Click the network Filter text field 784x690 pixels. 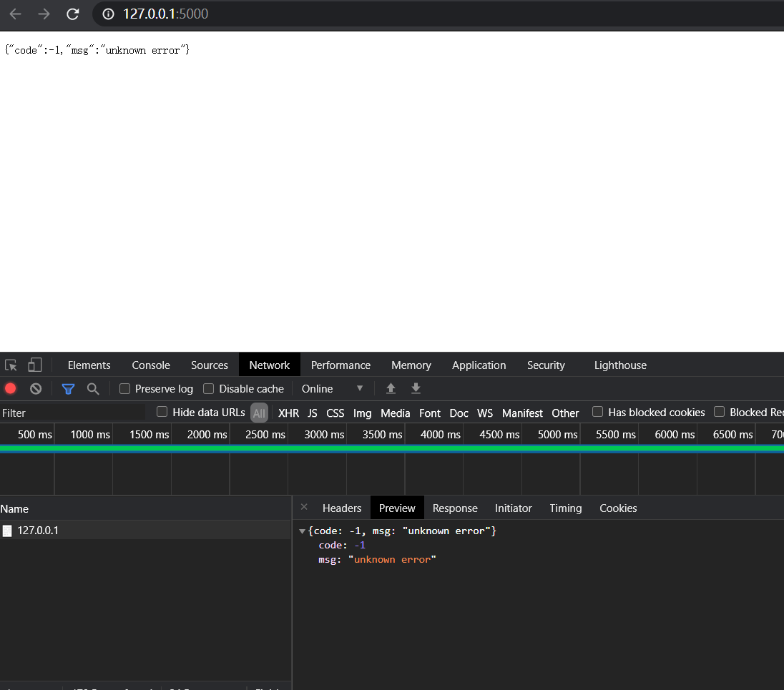coord(72,413)
